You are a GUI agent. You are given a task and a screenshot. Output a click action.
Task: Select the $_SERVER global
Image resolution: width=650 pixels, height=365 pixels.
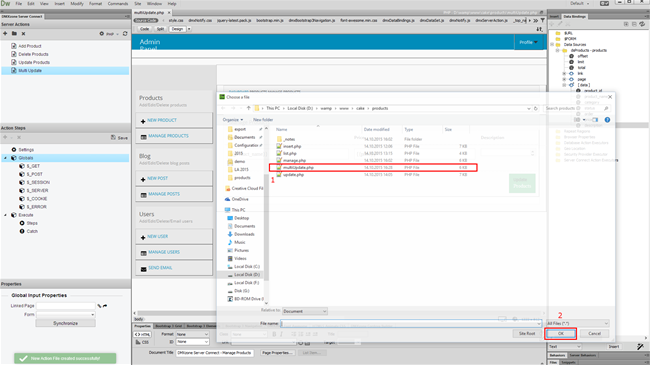coord(37,190)
